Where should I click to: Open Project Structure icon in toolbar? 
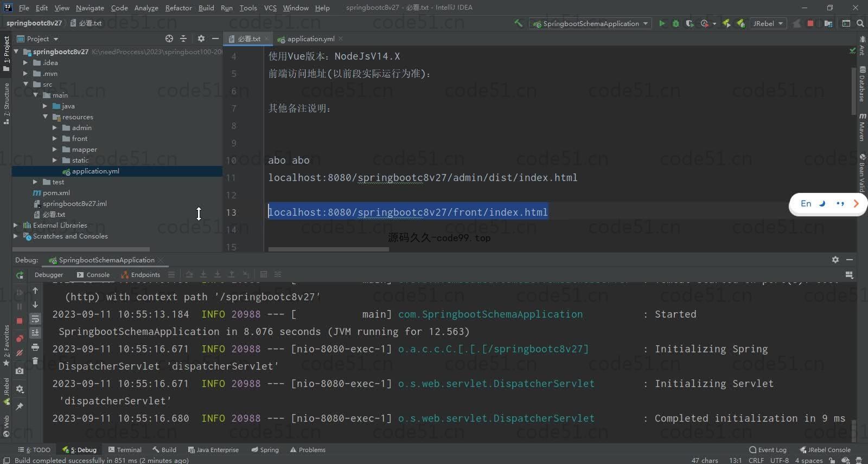click(x=828, y=23)
